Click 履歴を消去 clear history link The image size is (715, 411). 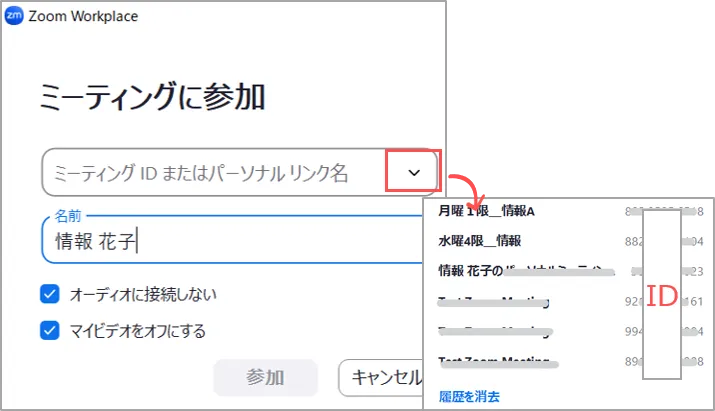[x=469, y=396]
